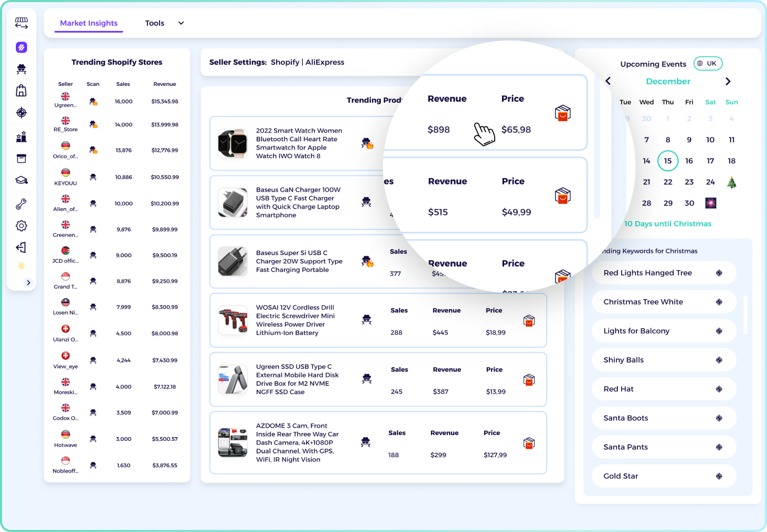Open the Ugreen SSD USB Type C product title
Screen dimensions: 767x532
297,379
